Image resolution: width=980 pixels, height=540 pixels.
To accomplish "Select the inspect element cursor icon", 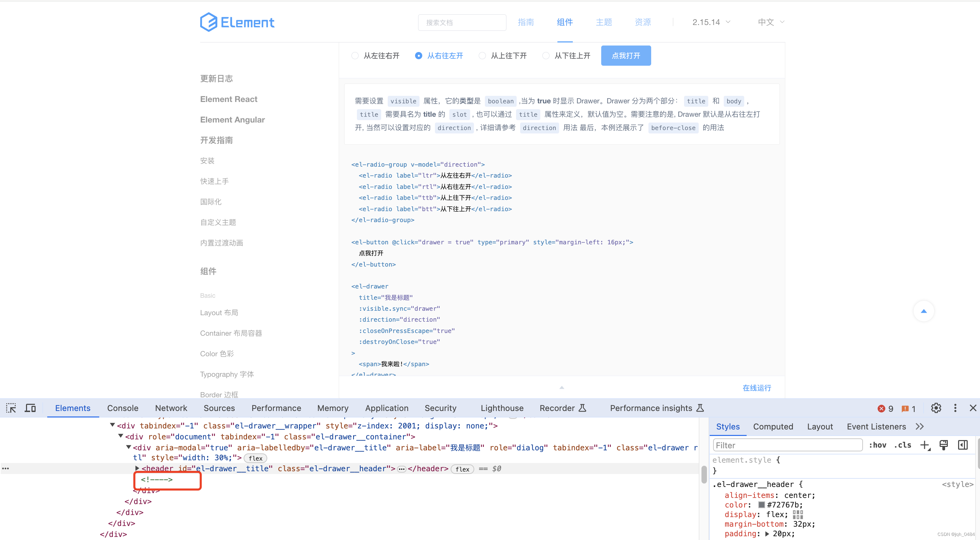I will (x=11, y=408).
